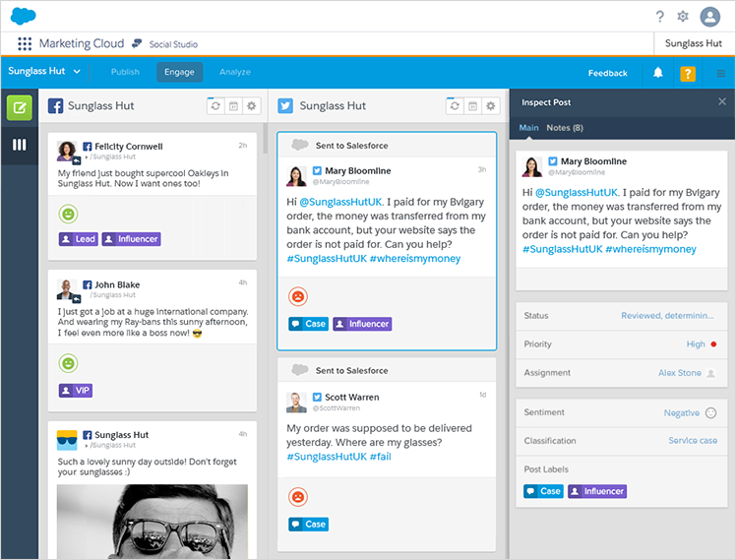
Task: Refresh the Twitter Sunglass Hut column
Action: pos(455,106)
